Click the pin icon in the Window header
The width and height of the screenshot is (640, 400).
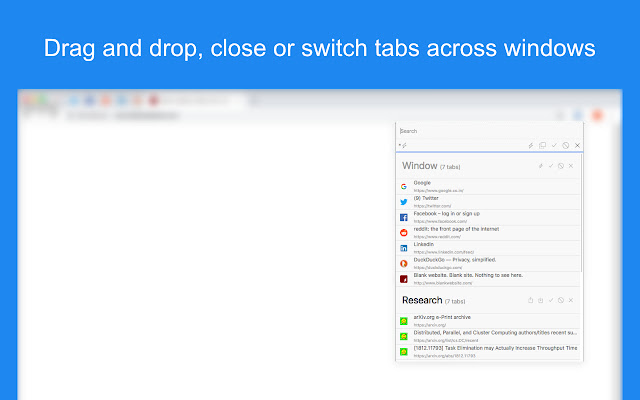(x=541, y=166)
